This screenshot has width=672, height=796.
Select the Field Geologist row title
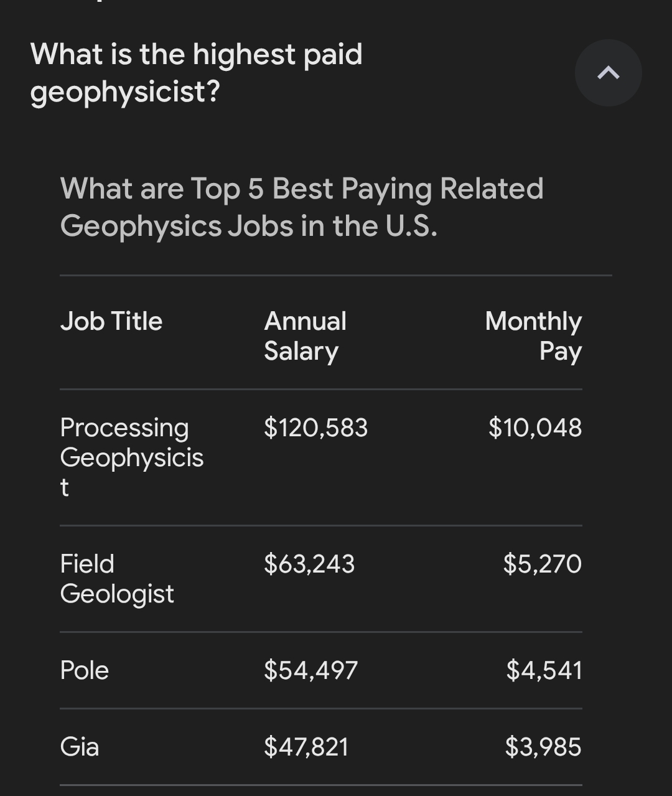tap(117, 578)
